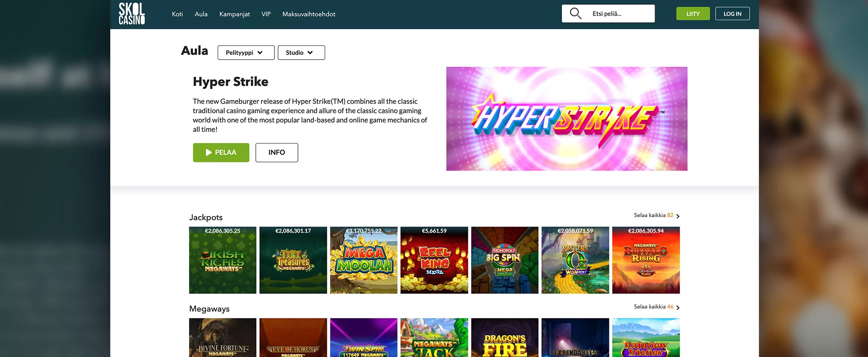Open Divine Fortune Megaways game
This screenshot has height=357, width=868.
[x=223, y=338]
